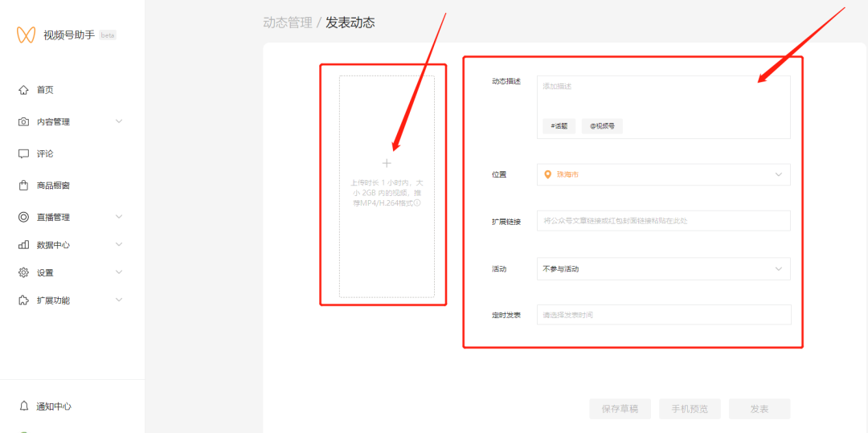Screen dimensions: 868x433
Task: Click the 直播管理 target icon
Action: (x=23, y=218)
